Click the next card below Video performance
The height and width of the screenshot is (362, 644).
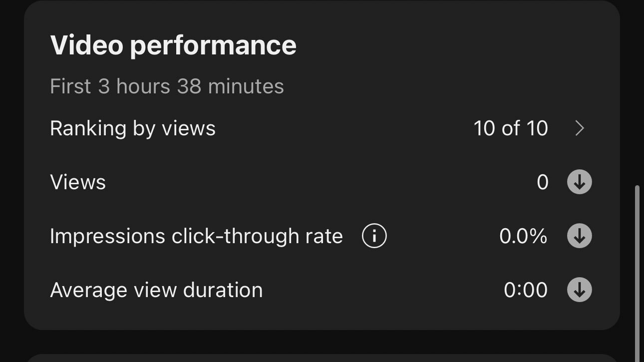click(322, 358)
